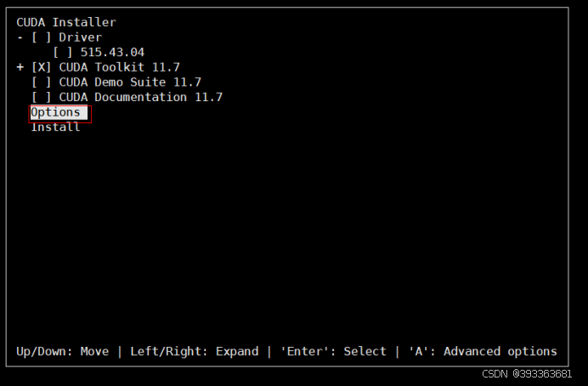The width and height of the screenshot is (588, 386).
Task: Click the 'A': Advanced options hint
Action: tap(483, 351)
